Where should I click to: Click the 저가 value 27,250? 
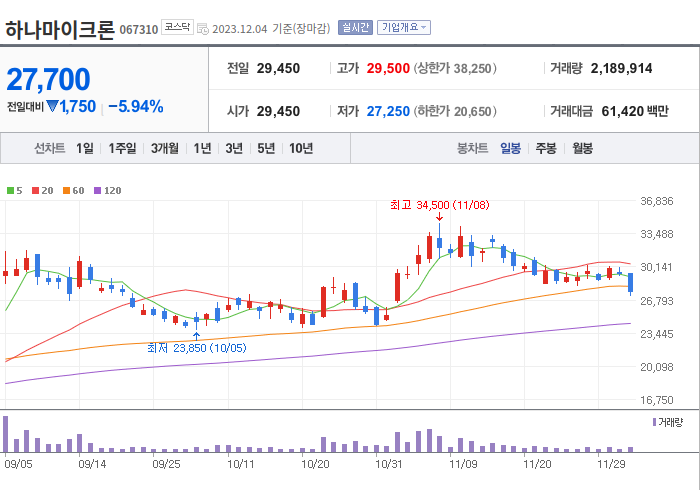click(x=388, y=111)
